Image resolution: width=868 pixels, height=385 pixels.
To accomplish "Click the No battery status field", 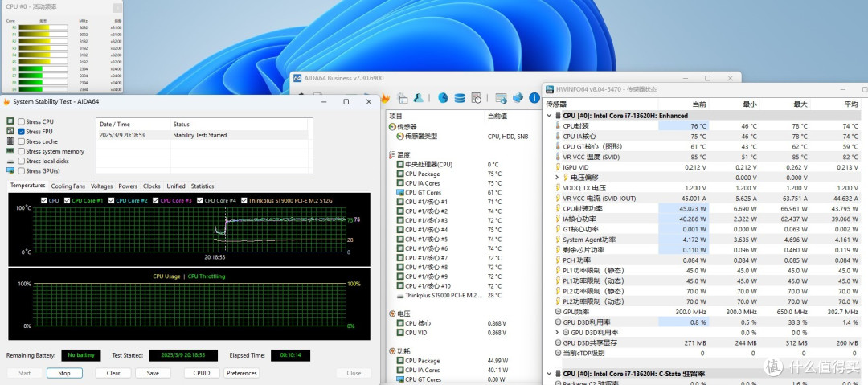I will click(x=81, y=355).
